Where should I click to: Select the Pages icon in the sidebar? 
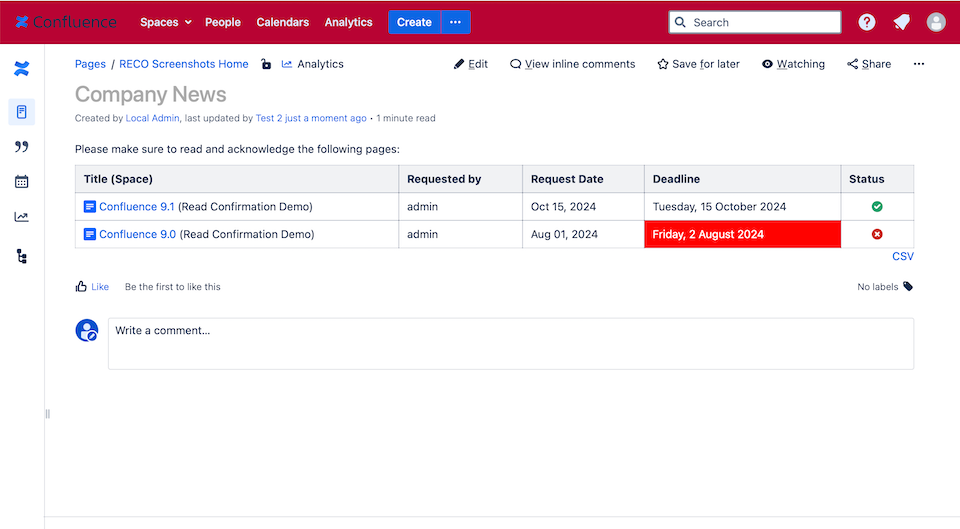click(x=21, y=112)
